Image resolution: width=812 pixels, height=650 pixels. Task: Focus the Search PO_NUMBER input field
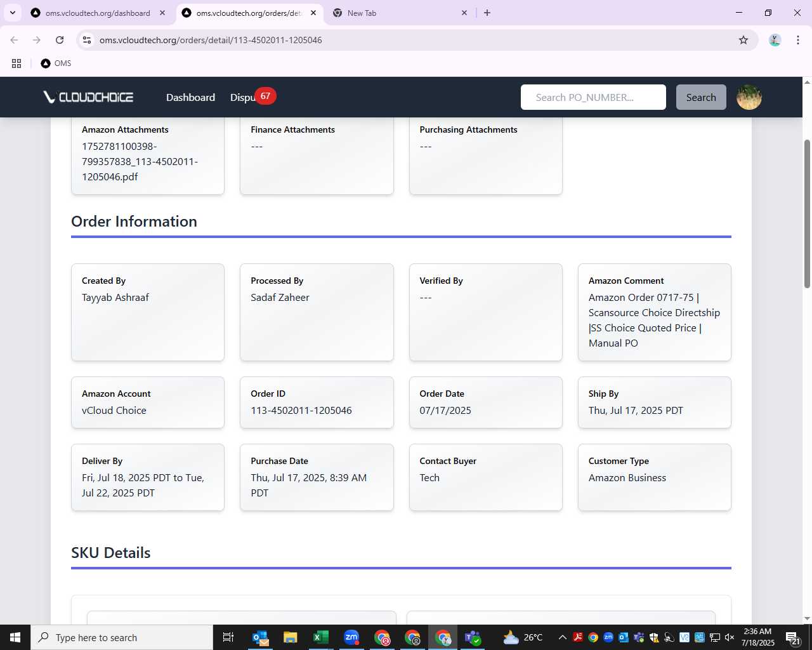coord(593,97)
